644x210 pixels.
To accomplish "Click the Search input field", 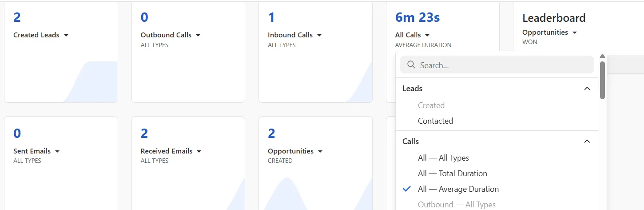I will pyautogui.click(x=502, y=65).
